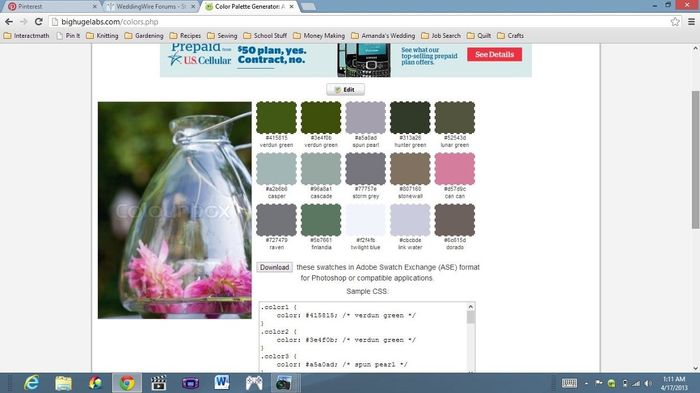Close the Pinterest tab
Image resolution: width=700 pixels, height=393 pixels.
tap(95, 7)
